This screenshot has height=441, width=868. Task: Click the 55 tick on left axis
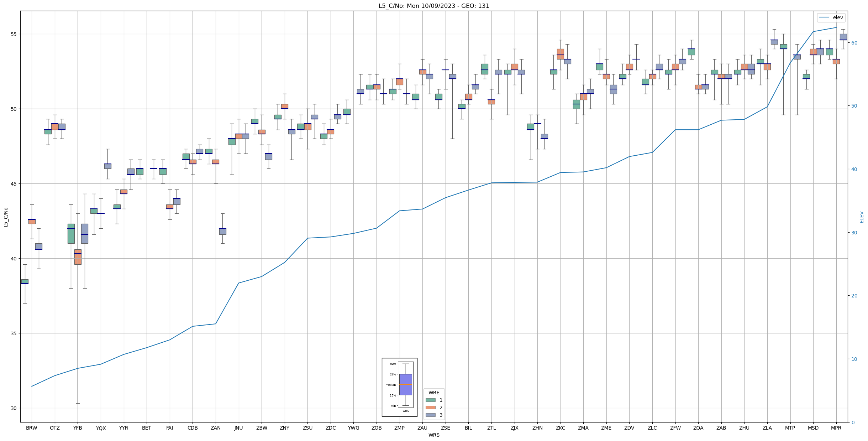tap(14, 34)
